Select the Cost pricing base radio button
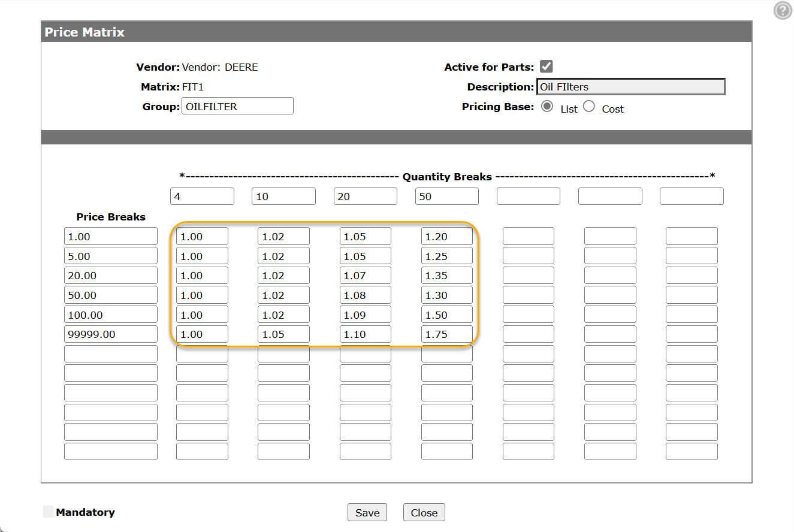This screenshot has width=794, height=532. [589, 106]
